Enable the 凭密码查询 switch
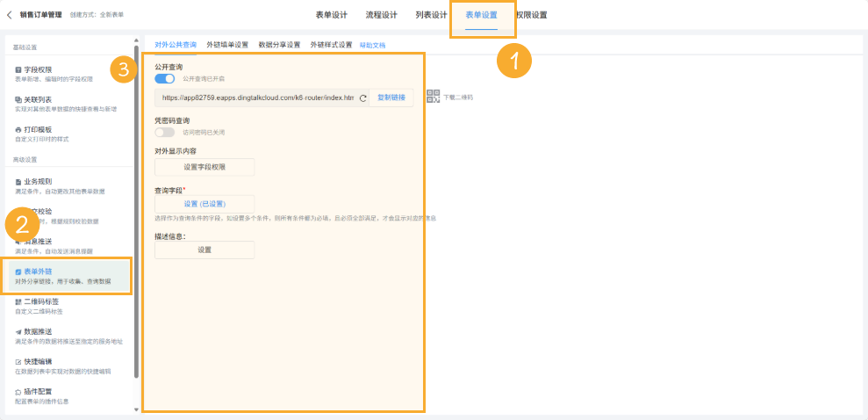The image size is (868, 420). click(165, 133)
